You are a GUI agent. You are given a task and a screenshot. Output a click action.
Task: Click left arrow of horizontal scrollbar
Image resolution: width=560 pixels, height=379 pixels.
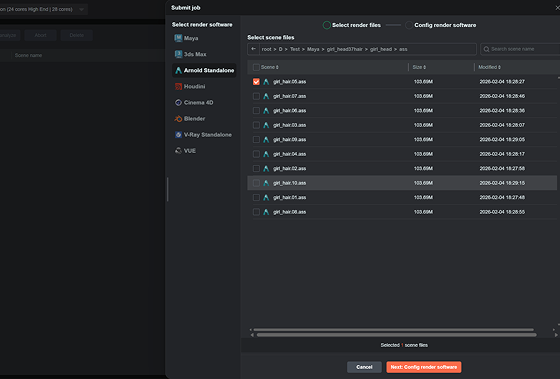coord(252,335)
